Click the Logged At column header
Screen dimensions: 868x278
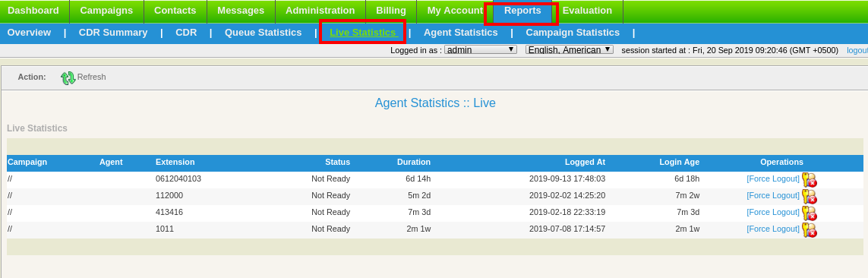(585, 163)
